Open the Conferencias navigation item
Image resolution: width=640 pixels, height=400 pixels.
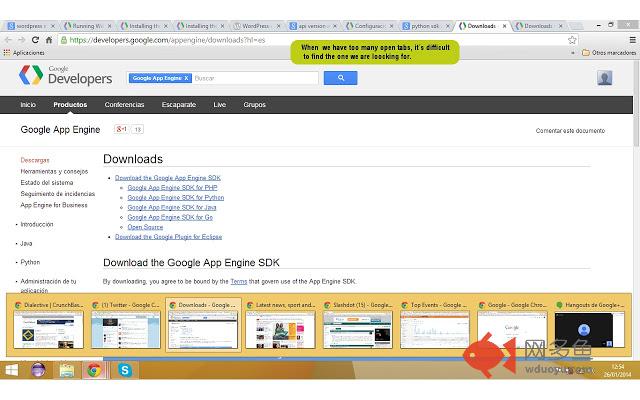(124, 105)
